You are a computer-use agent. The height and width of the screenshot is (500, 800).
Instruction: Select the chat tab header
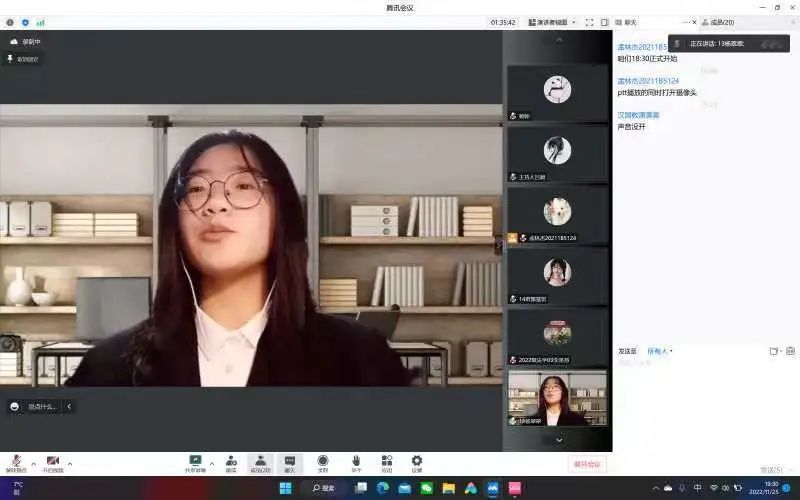click(x=627, y=22)
